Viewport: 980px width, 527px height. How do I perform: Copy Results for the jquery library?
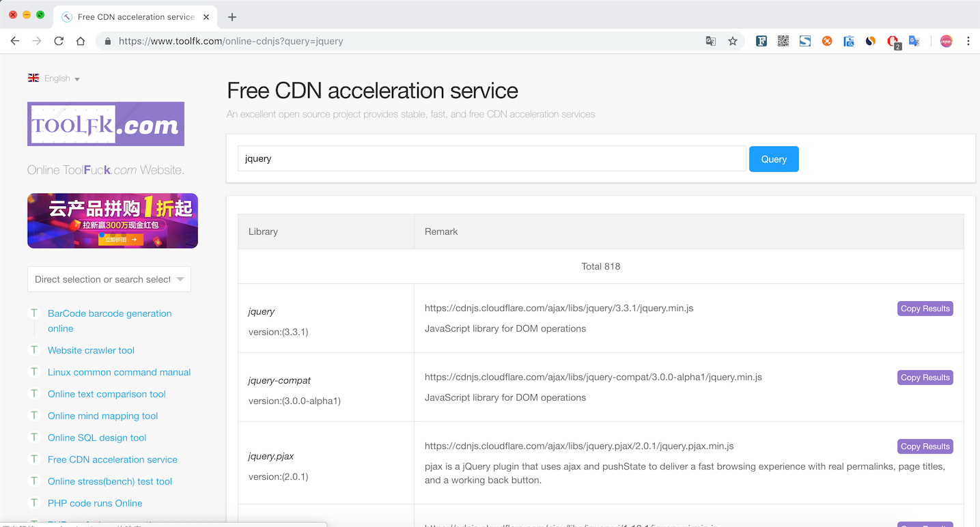click(925, 309)
